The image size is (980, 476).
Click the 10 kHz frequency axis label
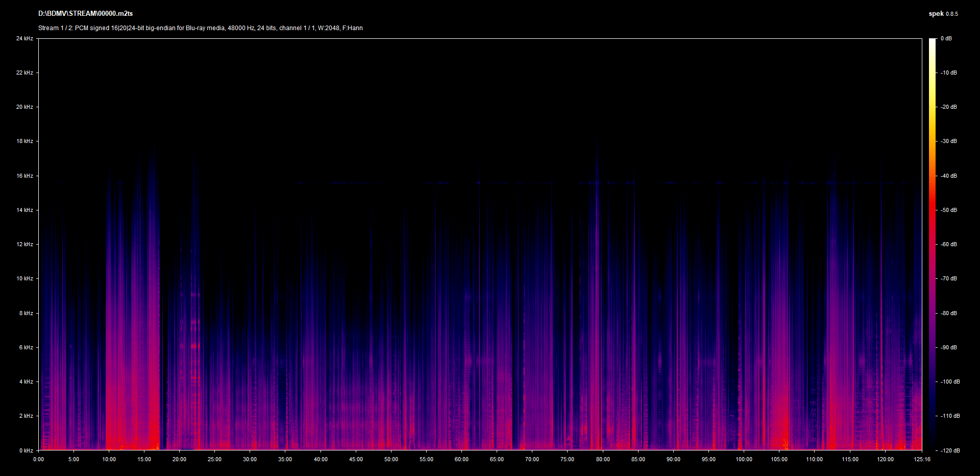(24, 278)
